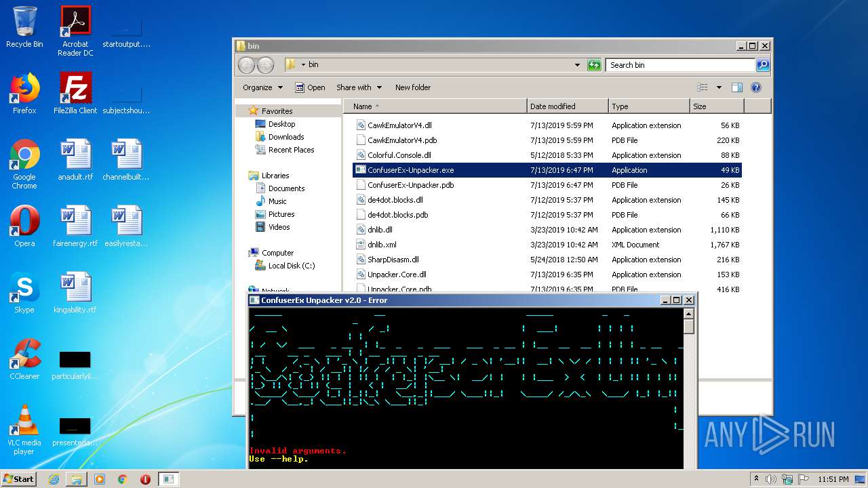Sort by Date modified column

point(568,106)
